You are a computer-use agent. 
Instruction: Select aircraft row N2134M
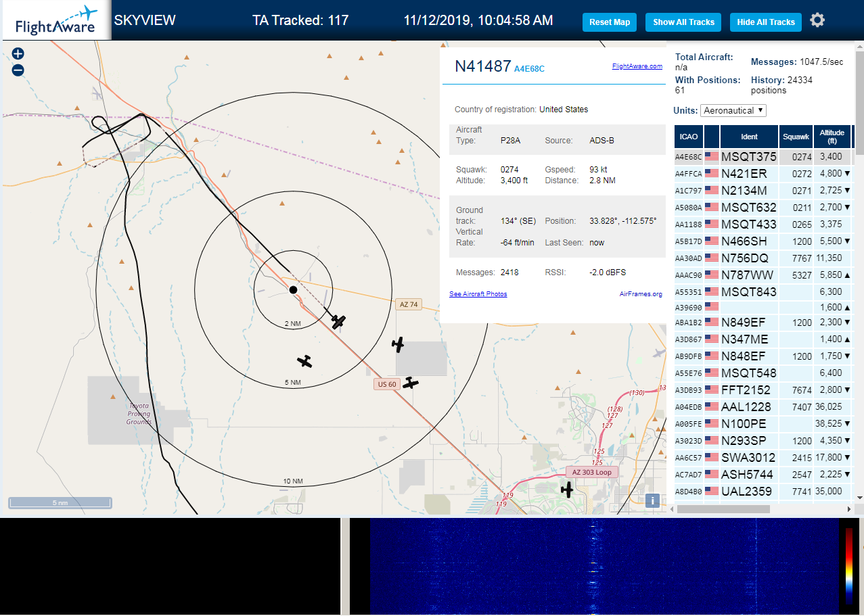[x=763, y=190]
